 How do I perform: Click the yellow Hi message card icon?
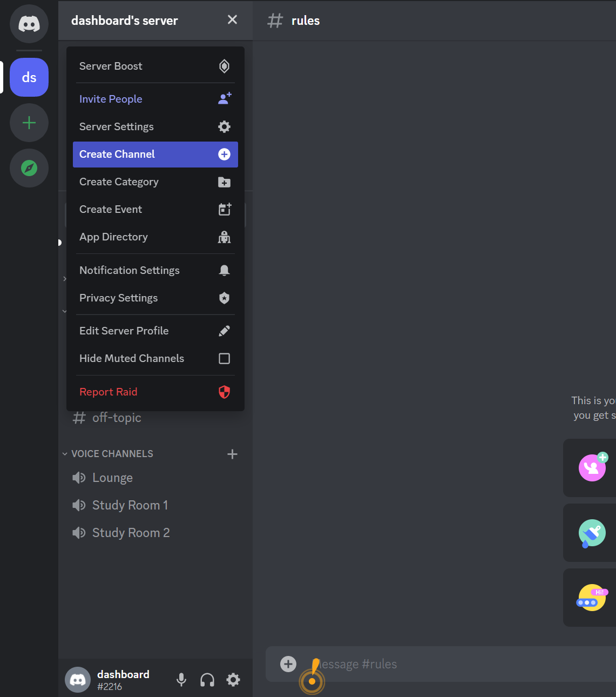[592, 598]
